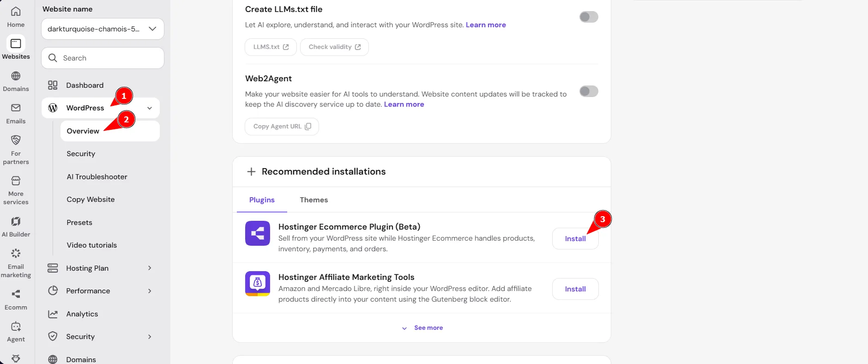This screenshot has height=364, width=868.
Task: Focus the Search input field
Action: click(x=102, y=58)
